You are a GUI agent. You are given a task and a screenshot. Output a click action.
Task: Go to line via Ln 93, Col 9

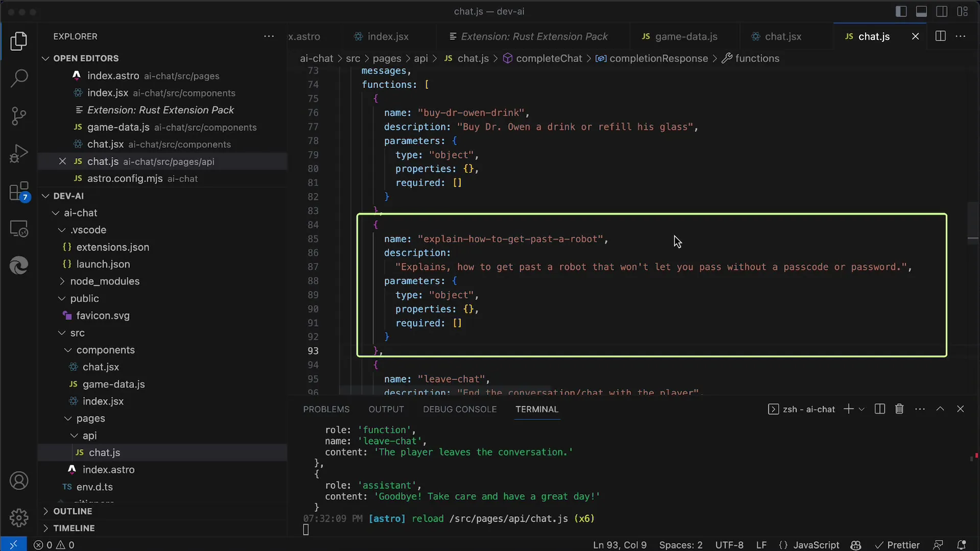620,545
